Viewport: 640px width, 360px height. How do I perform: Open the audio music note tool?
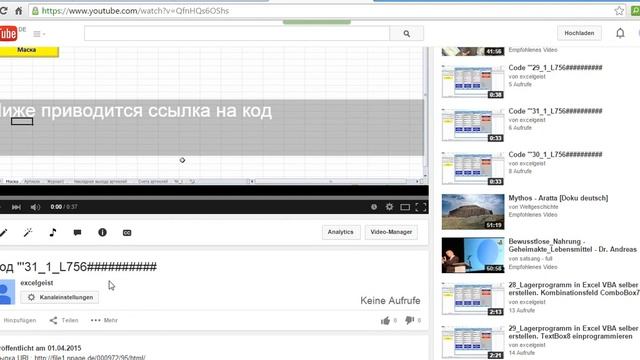pyautogui.click(x=53, y=233)
